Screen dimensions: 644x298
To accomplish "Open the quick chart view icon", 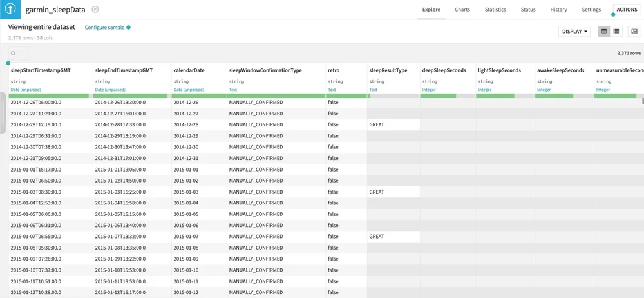I will pyautogui.click(x=634, y=31).
